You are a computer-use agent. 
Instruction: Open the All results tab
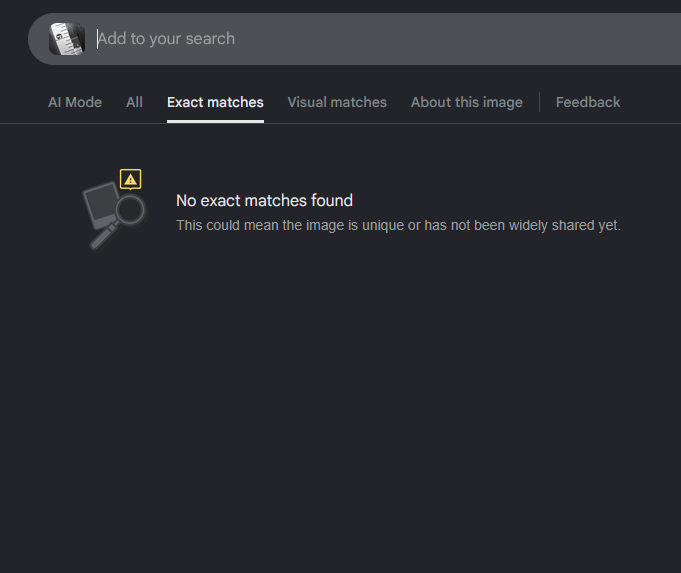click(x=134, y=102)
